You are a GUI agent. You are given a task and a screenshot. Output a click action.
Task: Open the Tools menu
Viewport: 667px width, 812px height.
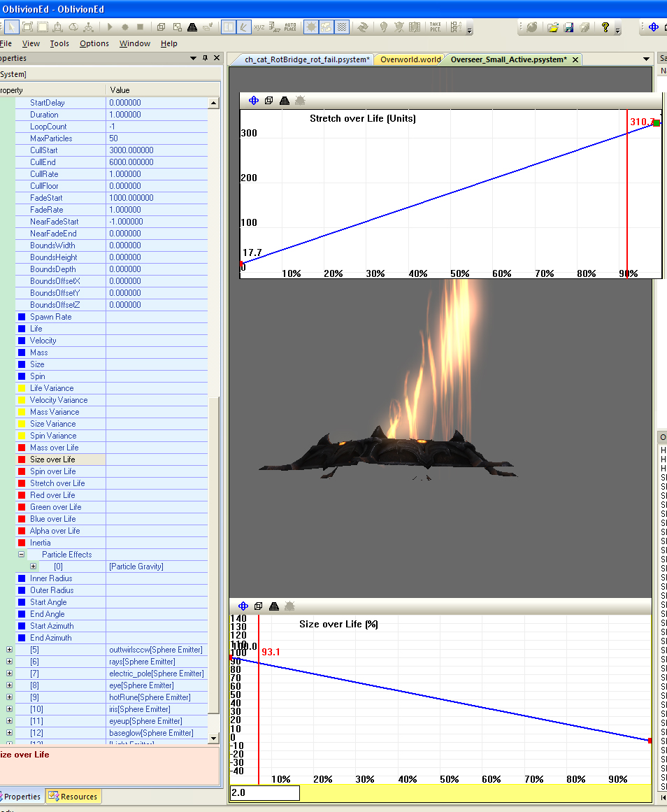pyautogui.click(x=59, y=43)
